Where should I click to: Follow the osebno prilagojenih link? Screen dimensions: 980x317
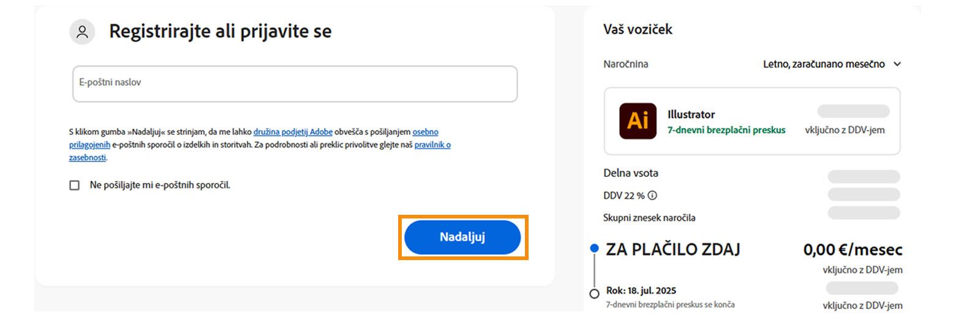425,132
